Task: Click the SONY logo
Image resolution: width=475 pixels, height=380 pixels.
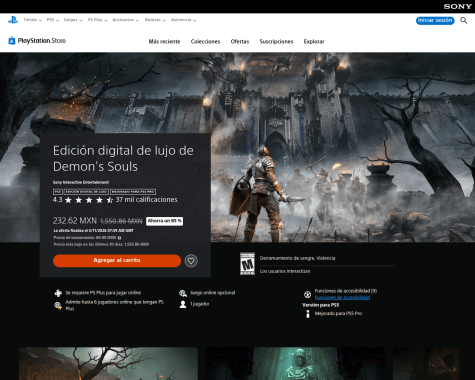Action: 457,6
